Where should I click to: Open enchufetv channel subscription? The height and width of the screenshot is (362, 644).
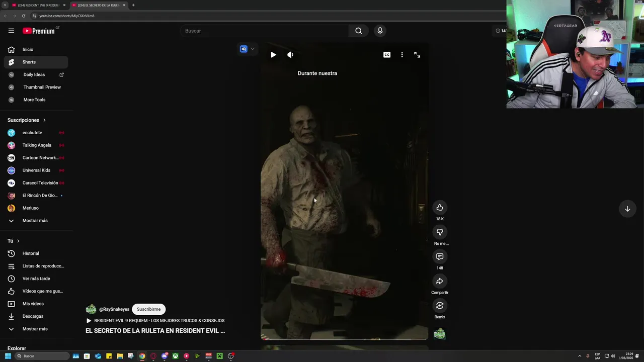[x=35, y=133]
